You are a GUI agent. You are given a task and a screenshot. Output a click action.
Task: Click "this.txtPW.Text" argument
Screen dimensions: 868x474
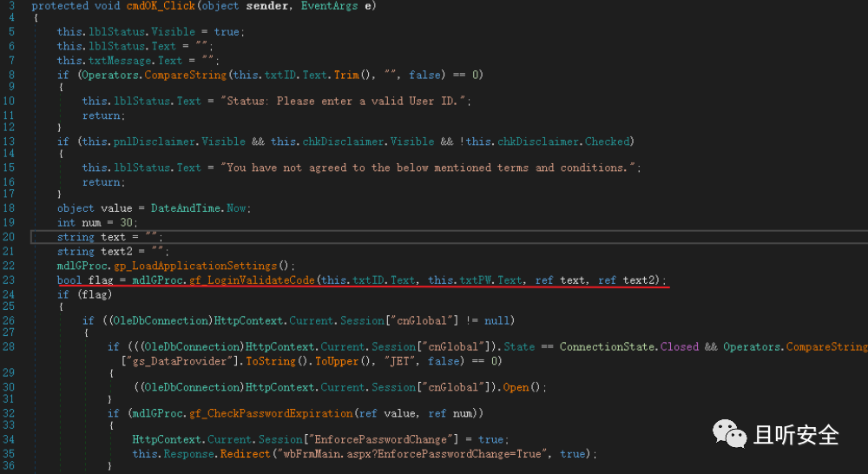(475, 280)
